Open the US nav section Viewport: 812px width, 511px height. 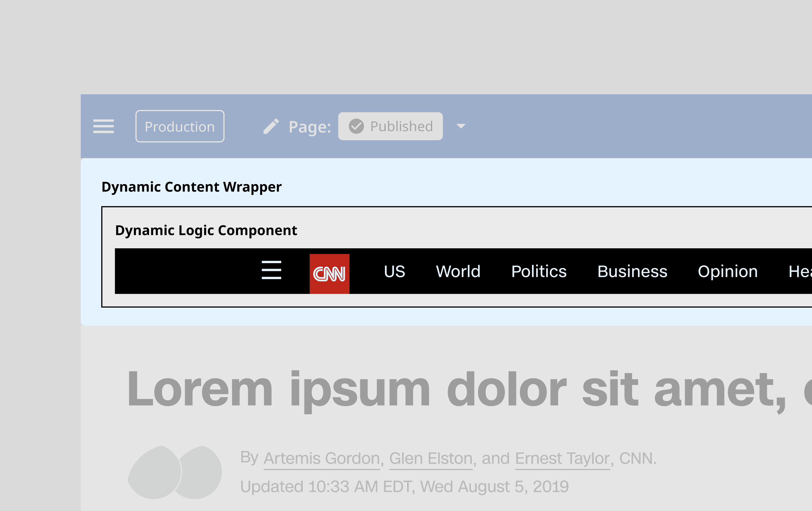coord(394,272)
